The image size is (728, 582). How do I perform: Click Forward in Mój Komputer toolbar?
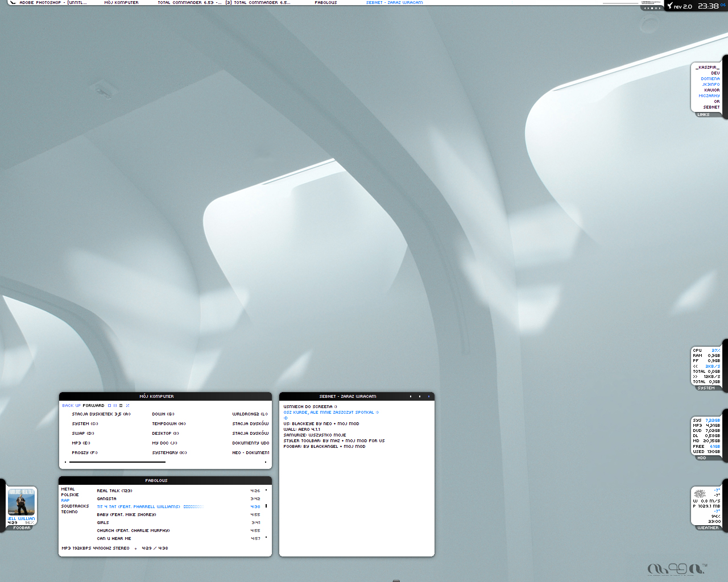(93, 406)
